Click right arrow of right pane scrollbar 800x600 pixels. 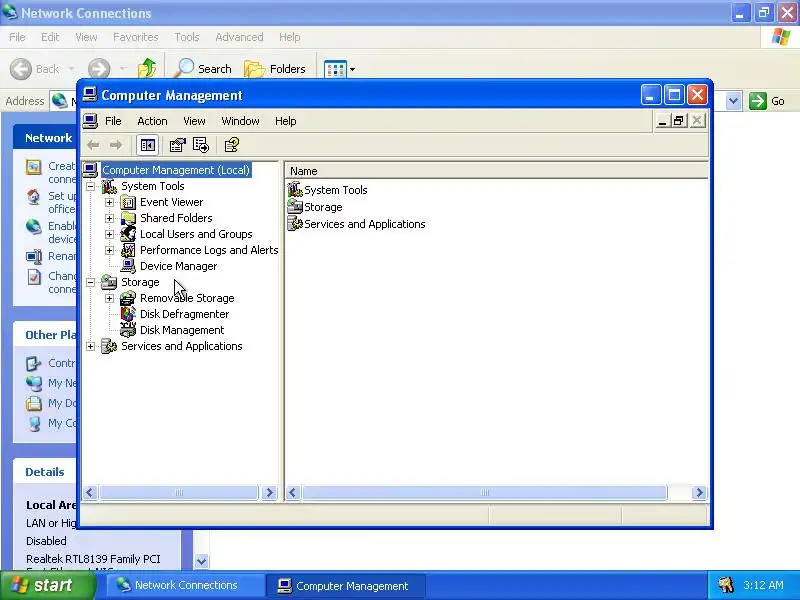pos(699,492)
